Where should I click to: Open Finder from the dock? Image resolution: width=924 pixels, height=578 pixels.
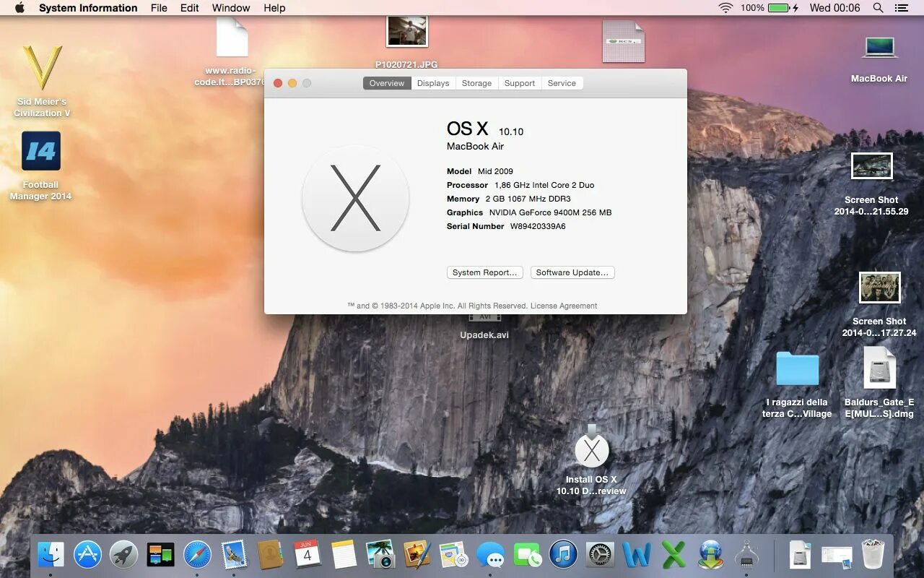tap(51, 555)
